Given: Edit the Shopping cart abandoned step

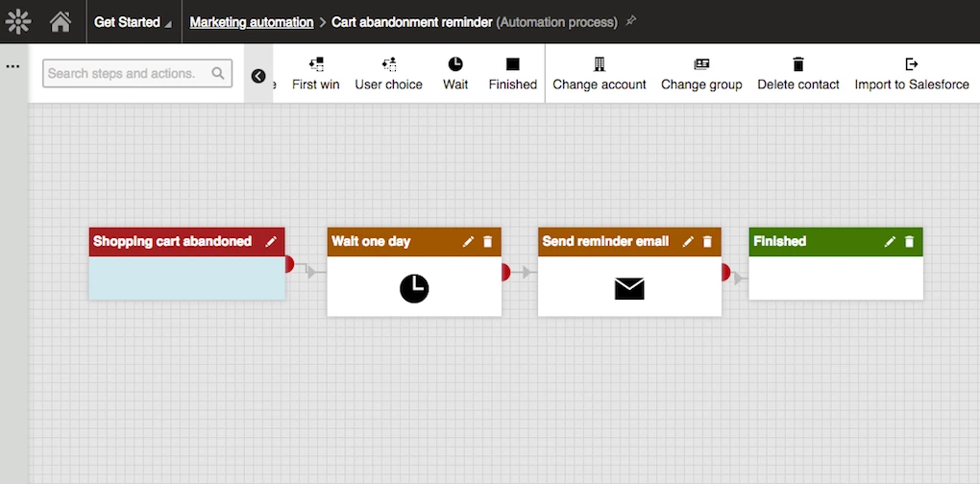Looking at the screenshot, I should pyautogui.click(x=271, y=242).
